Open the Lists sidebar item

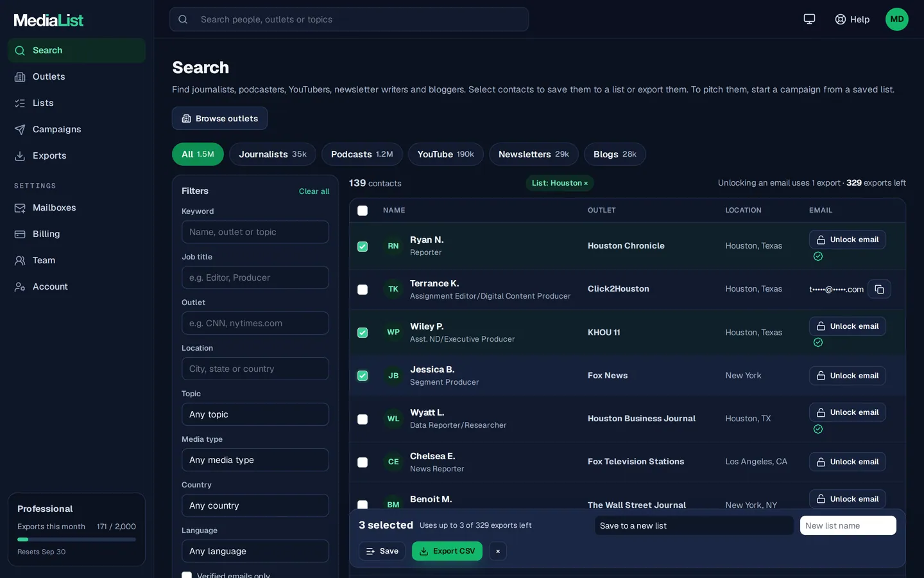(76, 103)
